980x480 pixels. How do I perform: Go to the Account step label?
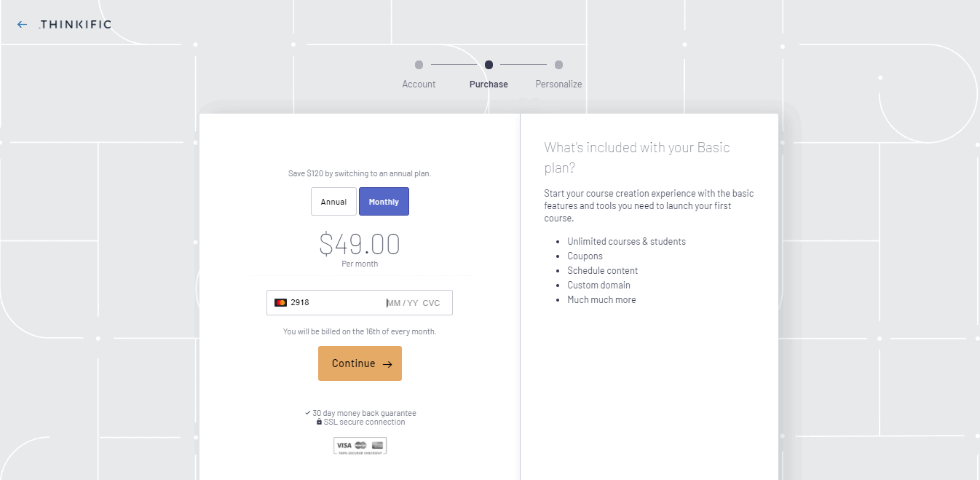(419, 84)
